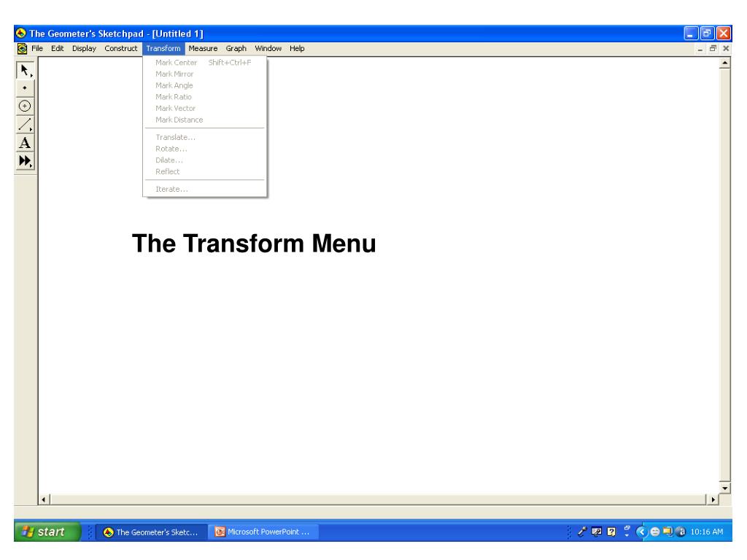Click the pen tray icon
Image resolution: width=747 pixels, height=560 pixels.
pos(581,532)
